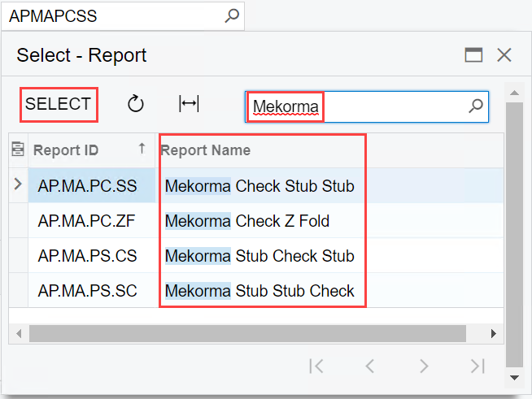Click the row arrow beside AP.MA.PC.SS
This screenshot has width=532, height=399.
18,185
